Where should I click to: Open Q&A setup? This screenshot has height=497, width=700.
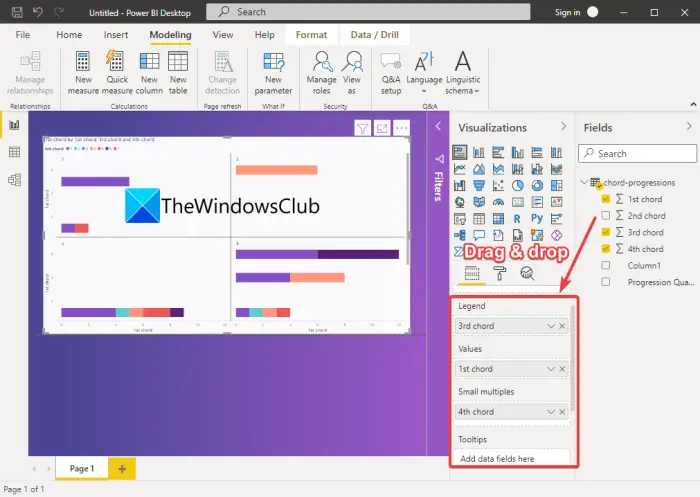(391, 73)
